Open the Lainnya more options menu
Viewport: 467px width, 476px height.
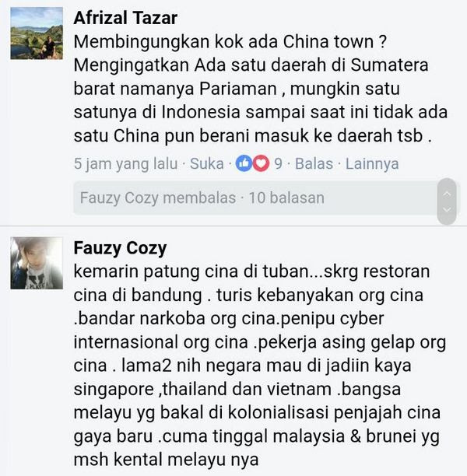(x=372, y=164)
